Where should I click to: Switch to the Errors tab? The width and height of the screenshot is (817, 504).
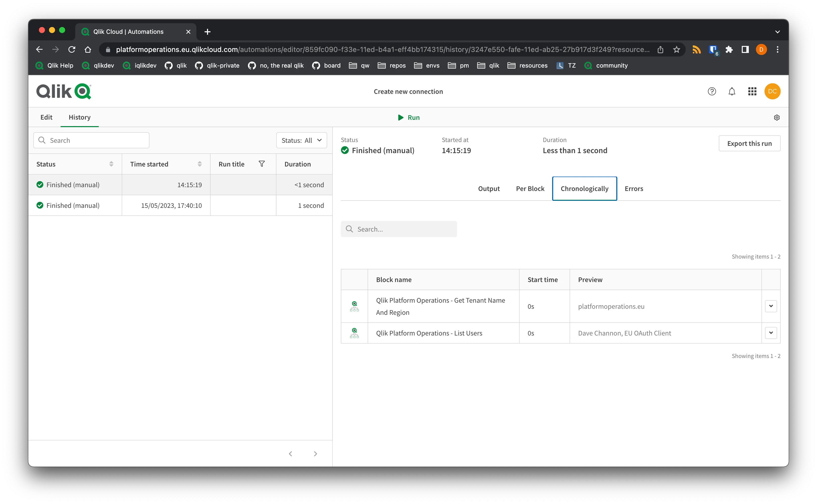pos(634,188)
